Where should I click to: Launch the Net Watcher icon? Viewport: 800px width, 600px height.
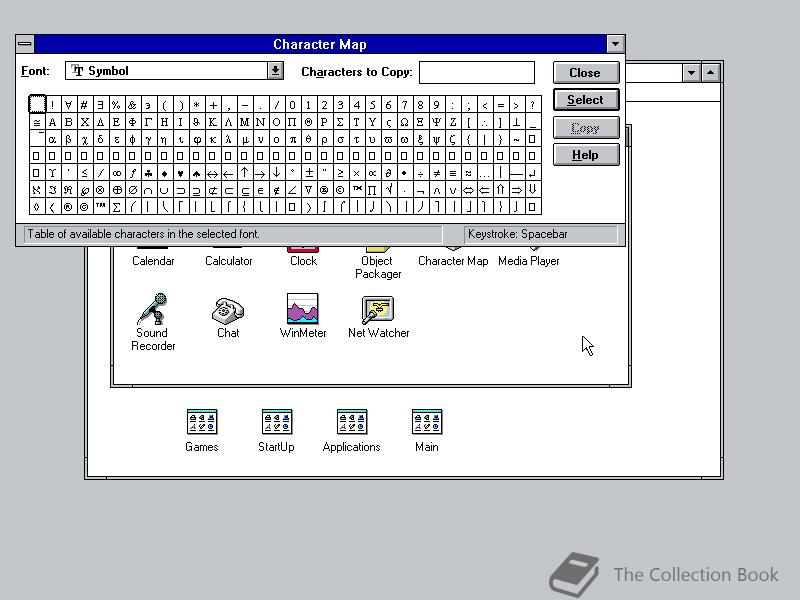point(378,310)
